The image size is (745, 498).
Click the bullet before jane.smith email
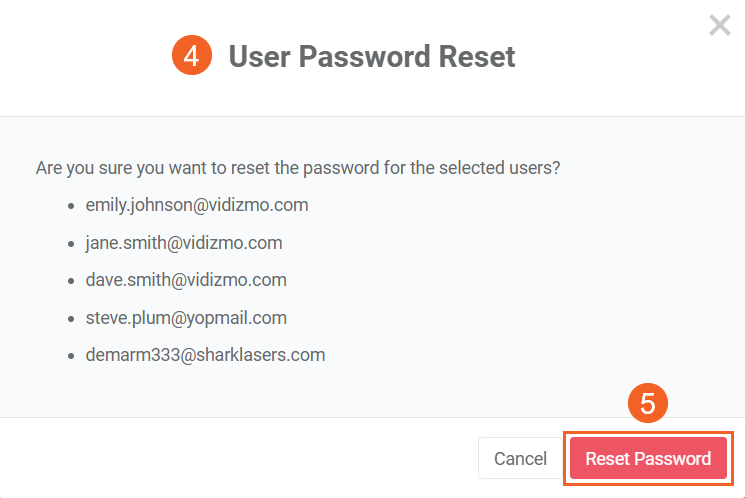(x=71, y=244)
